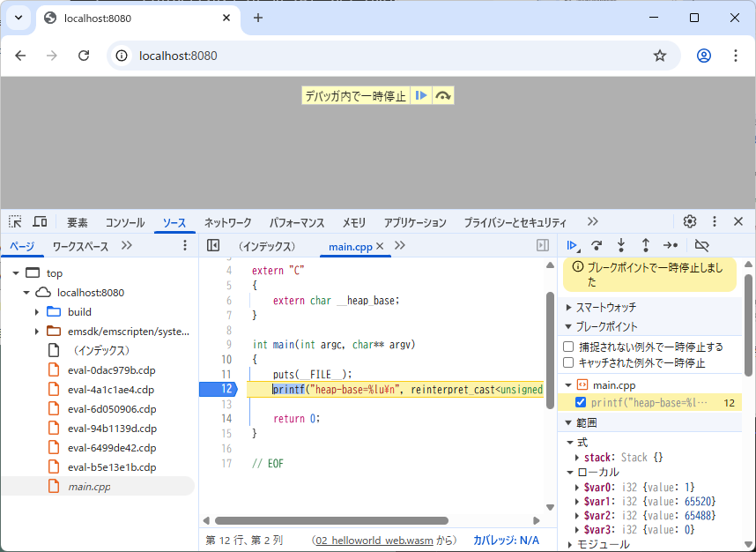Collapse the top frame node

point(16,273)
